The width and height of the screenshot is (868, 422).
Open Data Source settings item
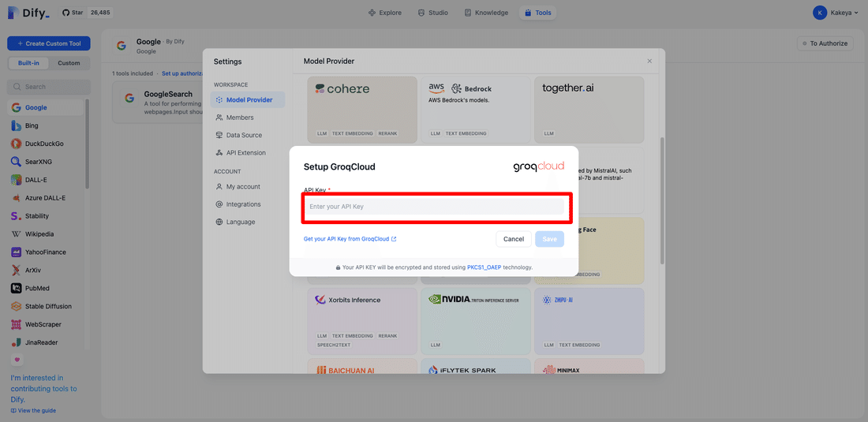(248, 136)
